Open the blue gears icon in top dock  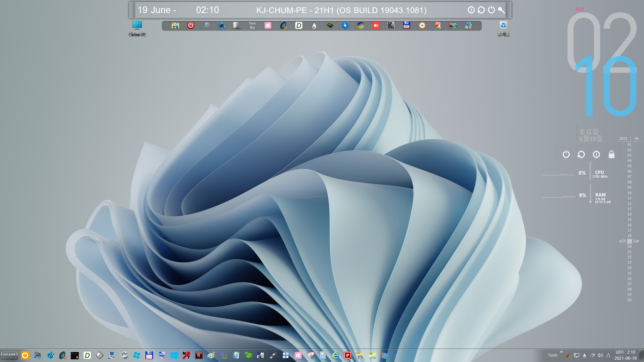tap(468, 25)
